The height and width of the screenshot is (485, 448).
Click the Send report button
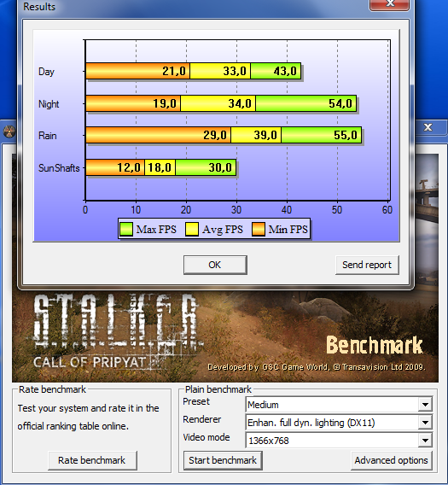[x=367, y=265]
